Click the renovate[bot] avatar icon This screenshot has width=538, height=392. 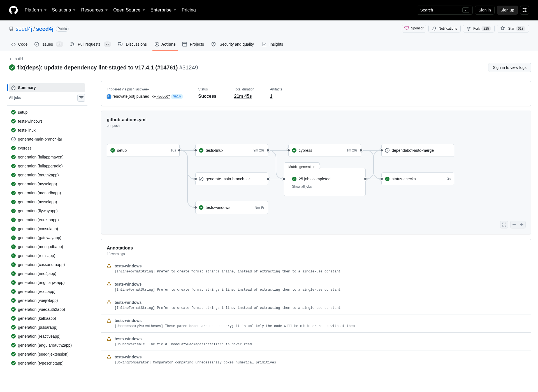click(x=109, y=97)
